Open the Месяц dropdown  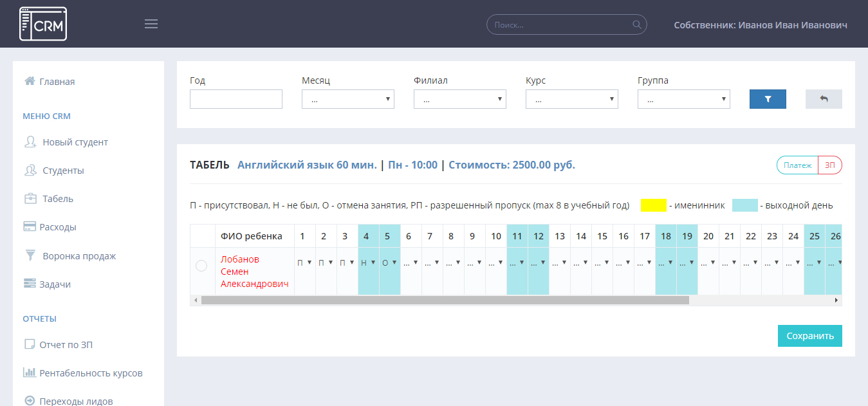(348, 99)
